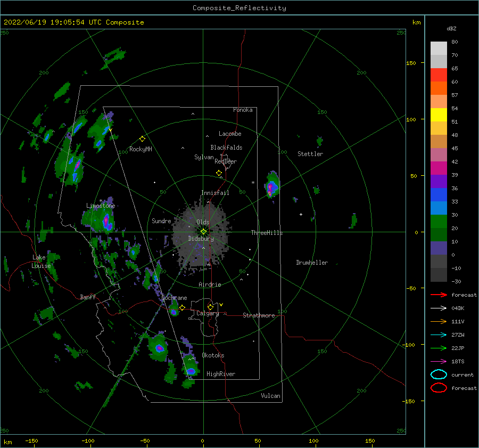Select the Cochrane label
The image size is (479, 448).
[174, 298]
